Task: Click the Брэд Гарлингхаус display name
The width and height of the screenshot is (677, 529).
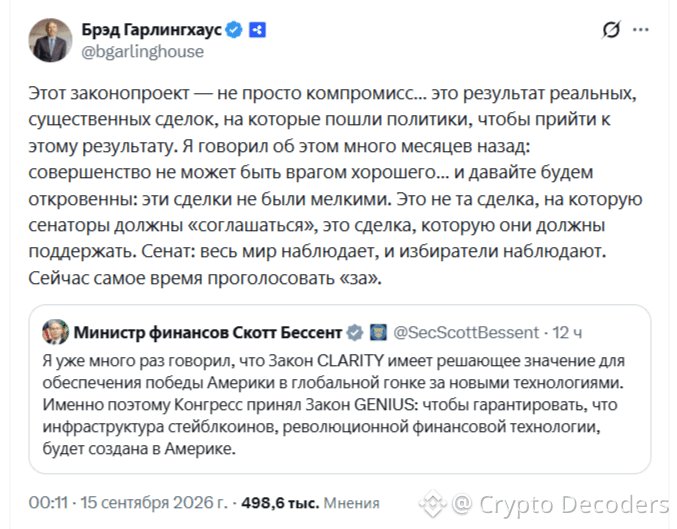Action: pyautogui.click(x=152, y=30)
